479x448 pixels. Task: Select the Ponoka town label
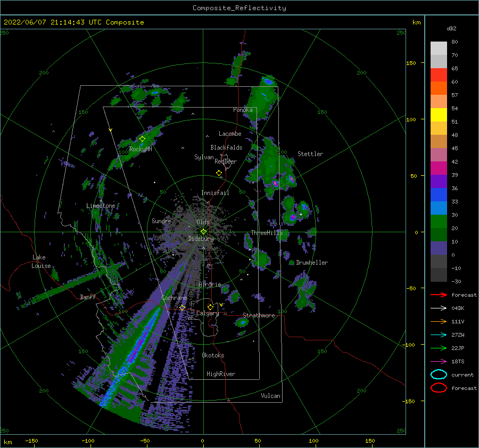243,110
